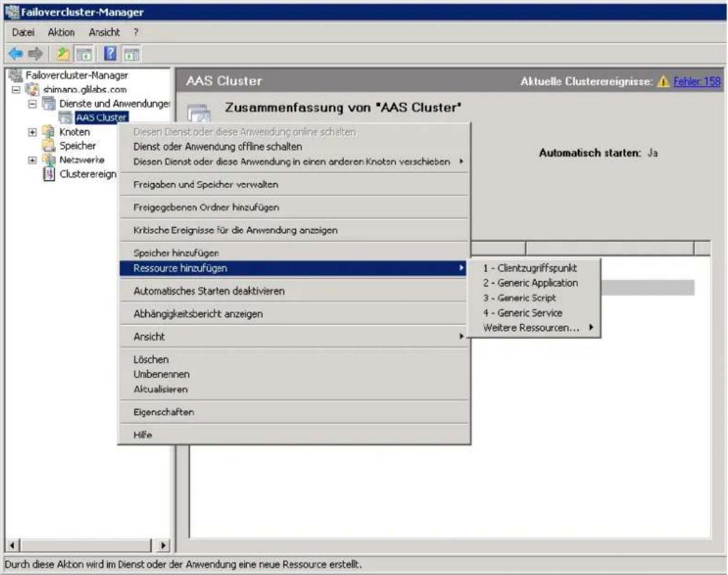Choose Freigegebenen Ordner hinzufügen

294,207
